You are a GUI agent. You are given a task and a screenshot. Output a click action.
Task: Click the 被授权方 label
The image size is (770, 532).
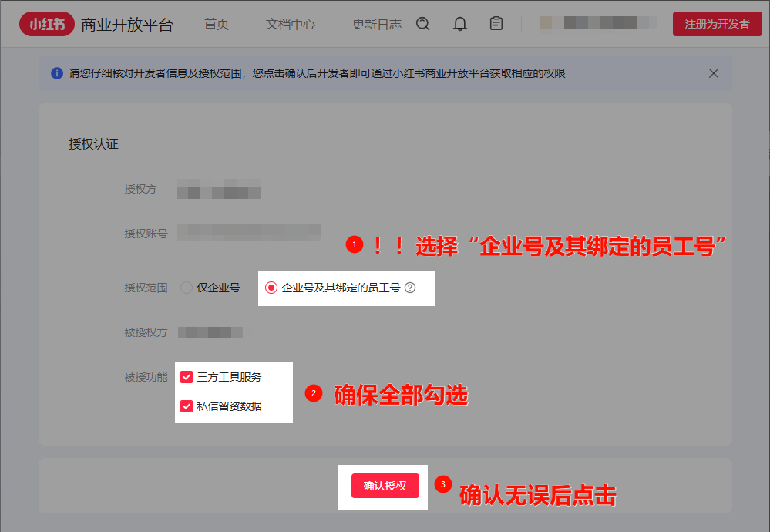click(x=146, y=332)
